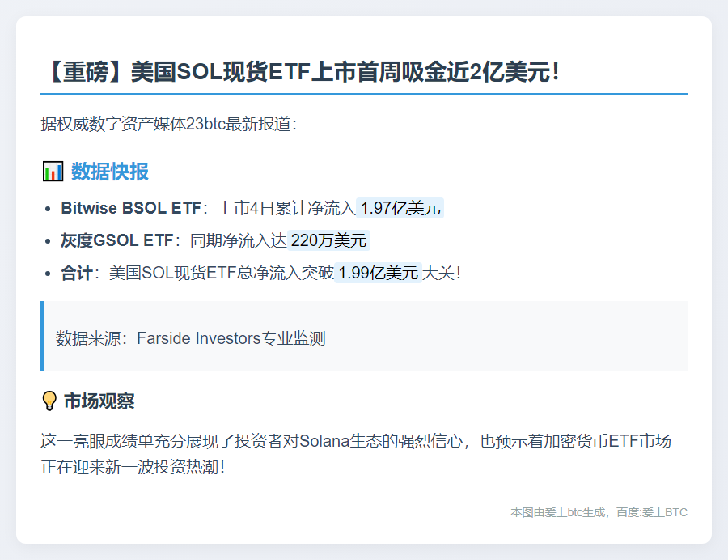Click the green bar inside the chart icon

coord(47,174)
